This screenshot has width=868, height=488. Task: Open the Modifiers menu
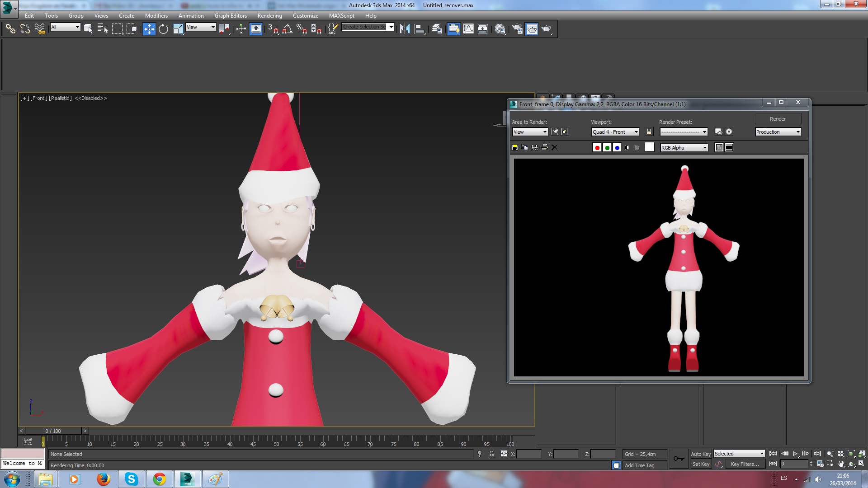[156, 16]
